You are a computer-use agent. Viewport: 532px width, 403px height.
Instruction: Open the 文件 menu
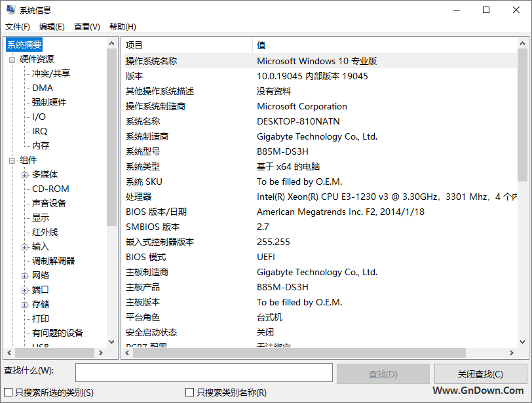[18, 26]
